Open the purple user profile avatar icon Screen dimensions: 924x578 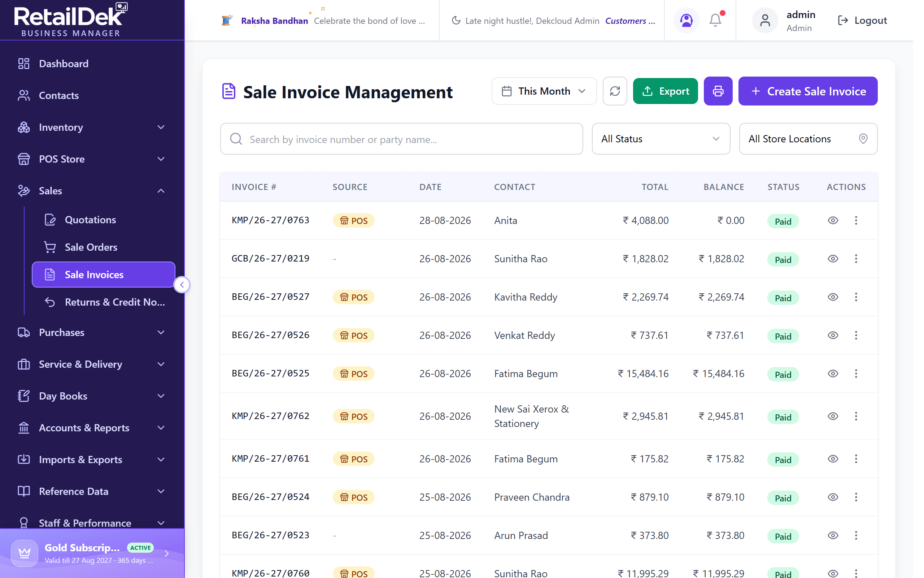[686, 20]
